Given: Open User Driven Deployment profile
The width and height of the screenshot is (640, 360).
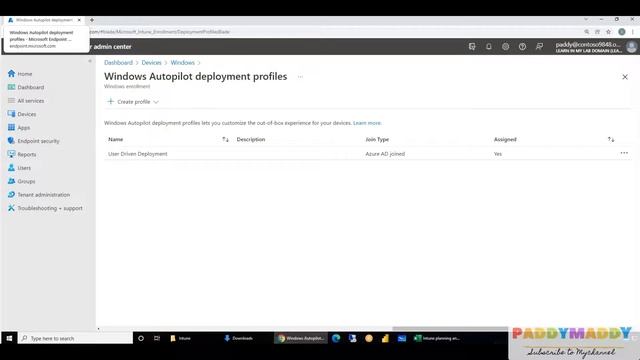Looking at the screenshot, I should (138, 154).
